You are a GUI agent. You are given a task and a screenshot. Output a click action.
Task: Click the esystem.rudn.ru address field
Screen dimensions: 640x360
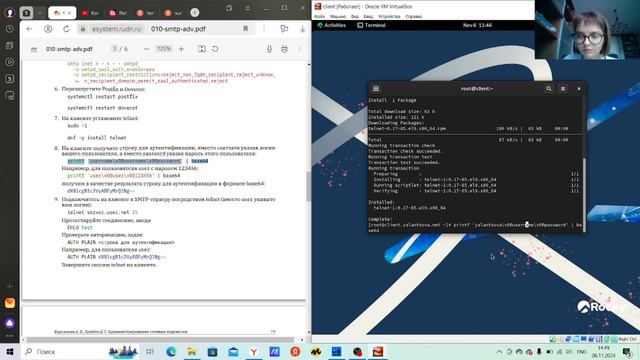pos(116,29)
